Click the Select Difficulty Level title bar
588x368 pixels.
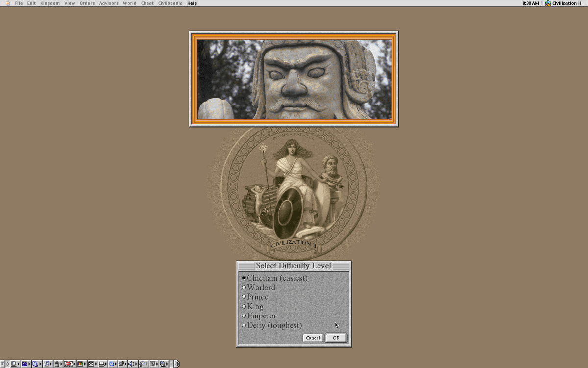294,266
